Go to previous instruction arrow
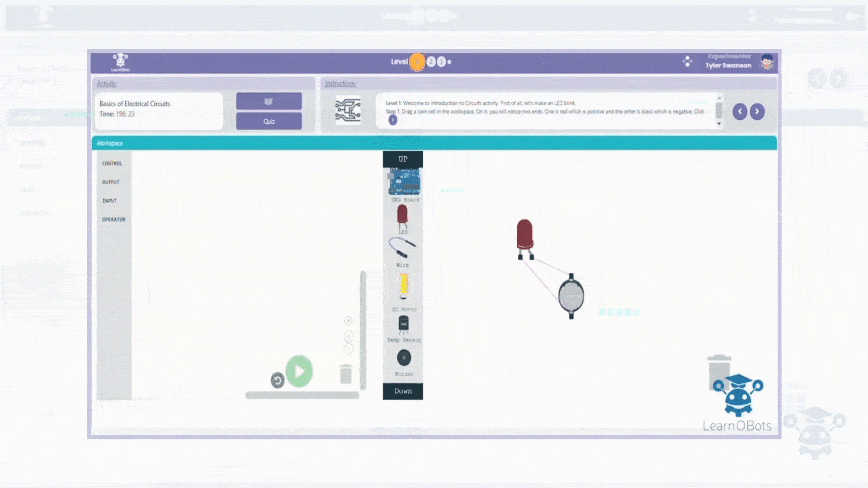Image resolution: width=868 pixels, height=488 pixels. pos(740,112)
